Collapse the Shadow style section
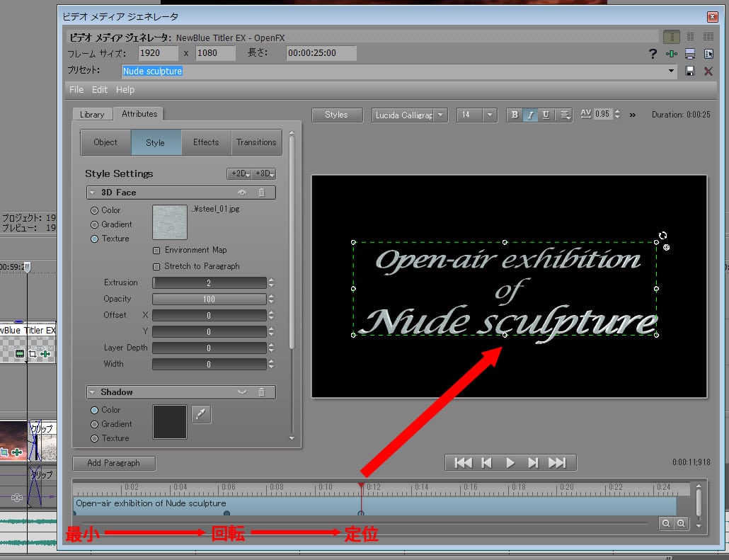This screenshot has width=729, height=560. (92, 392)
